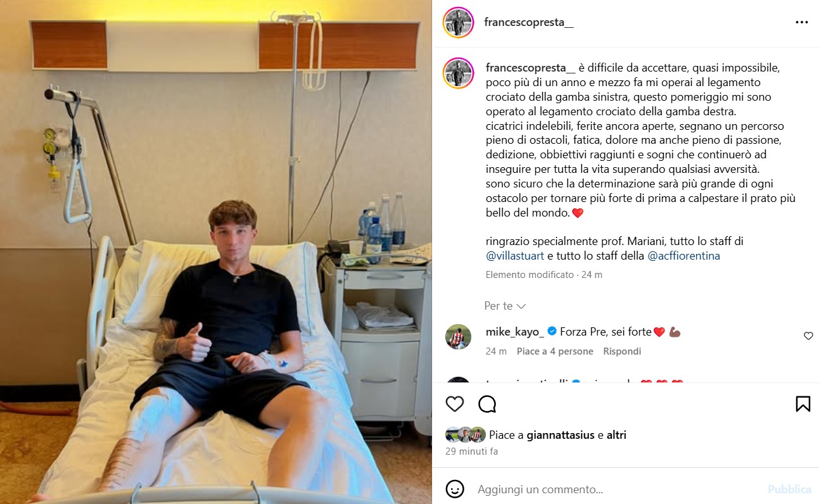Expand the Per te comment sorting dropdown
The height and width of the screenshot is (504, 819).
[505, 306]
